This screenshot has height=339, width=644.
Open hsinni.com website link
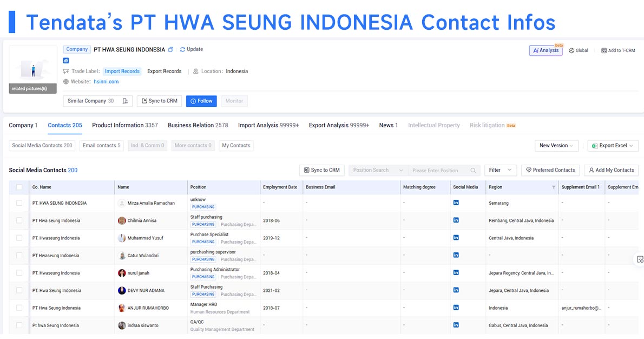coord(106,82)
